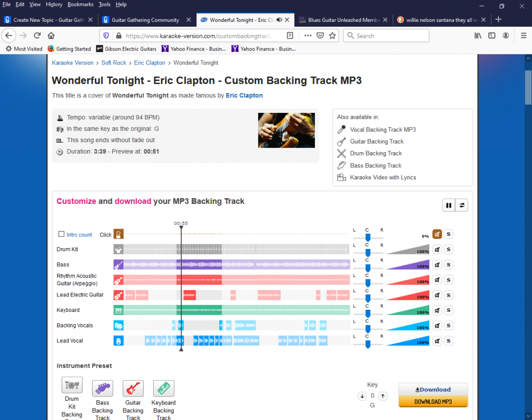Lower the key with the down arrow
This screenshot has width=532, height=420.
(362, 396)
